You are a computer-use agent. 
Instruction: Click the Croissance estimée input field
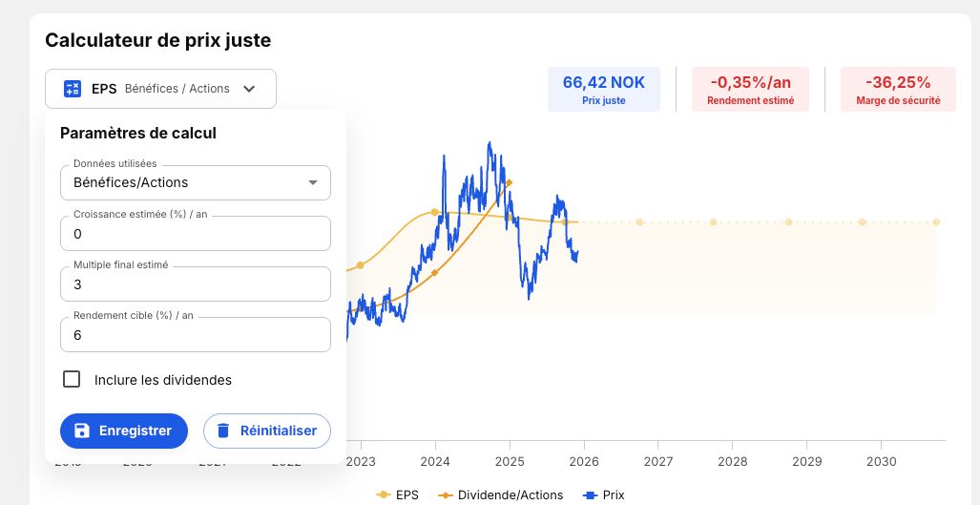pos(196,234)
